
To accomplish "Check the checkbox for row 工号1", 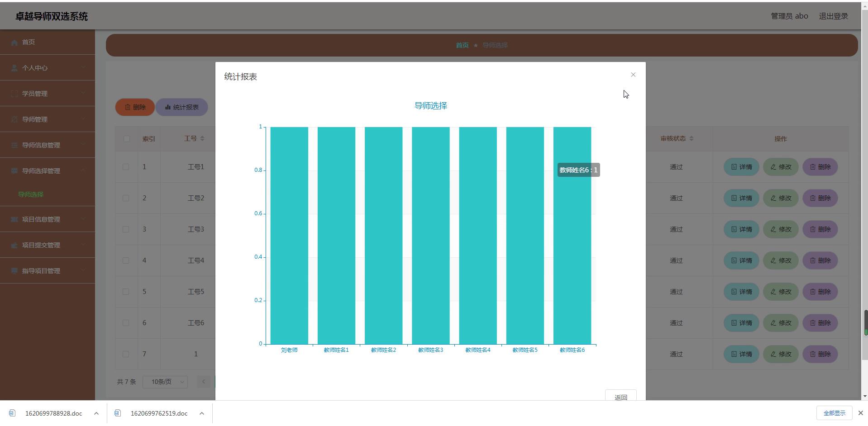I will (126, 167).
